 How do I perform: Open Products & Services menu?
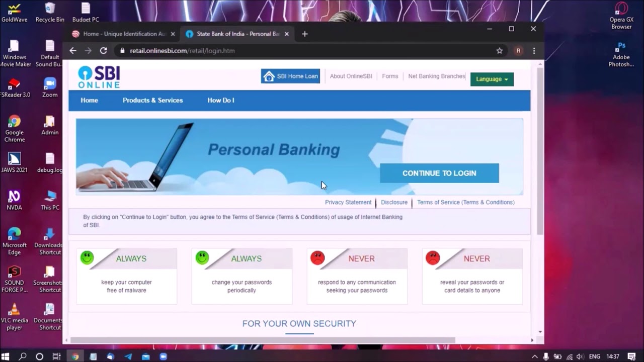click(x=153, y=101)
